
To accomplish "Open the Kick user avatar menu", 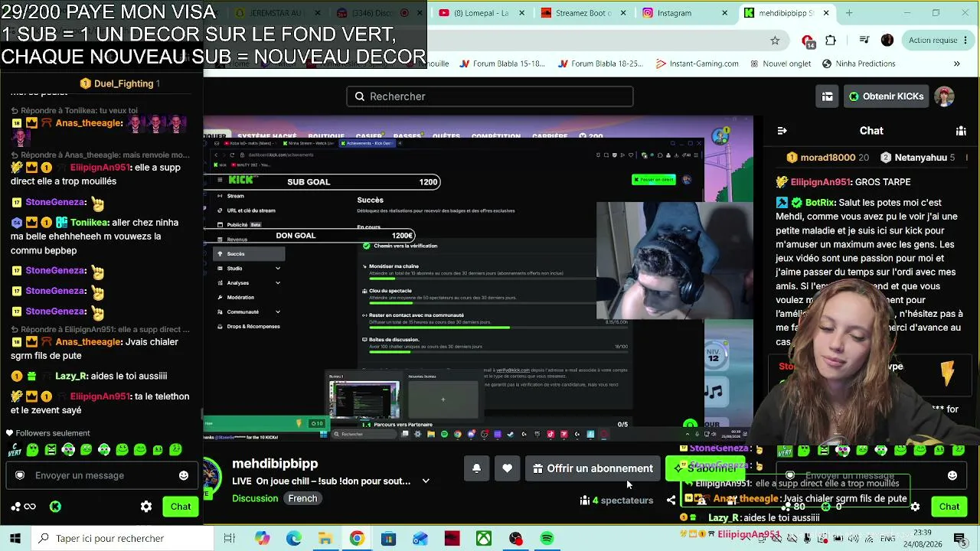I will coord(944,96).
